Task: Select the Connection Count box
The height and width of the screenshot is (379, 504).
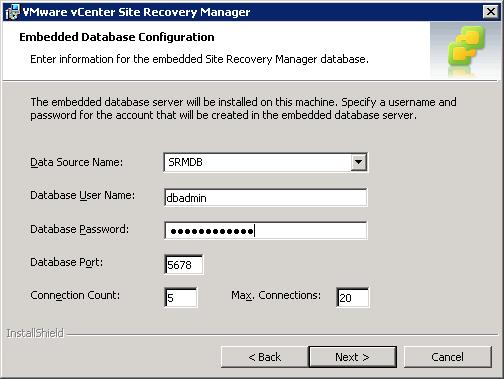Action: (181, 297)
